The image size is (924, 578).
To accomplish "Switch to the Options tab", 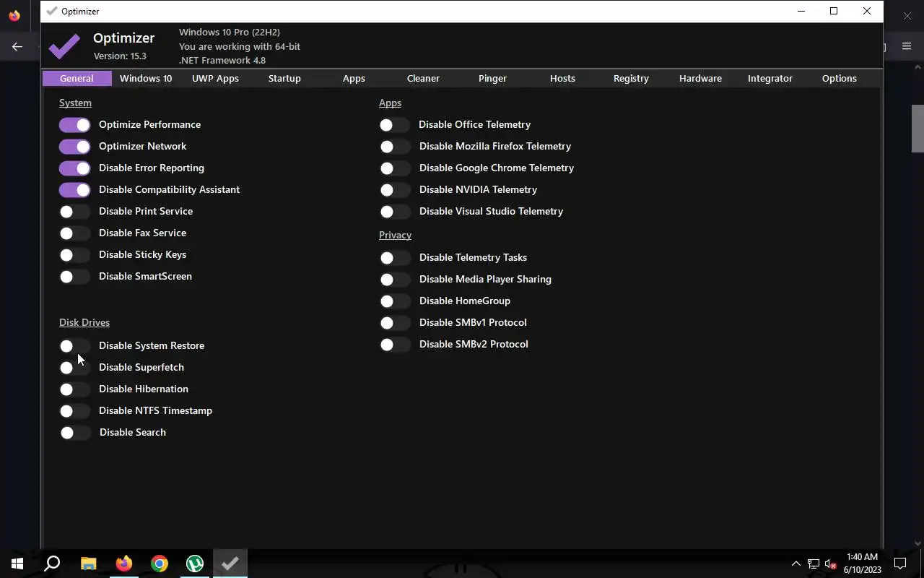I will click(x=840, y=78).
